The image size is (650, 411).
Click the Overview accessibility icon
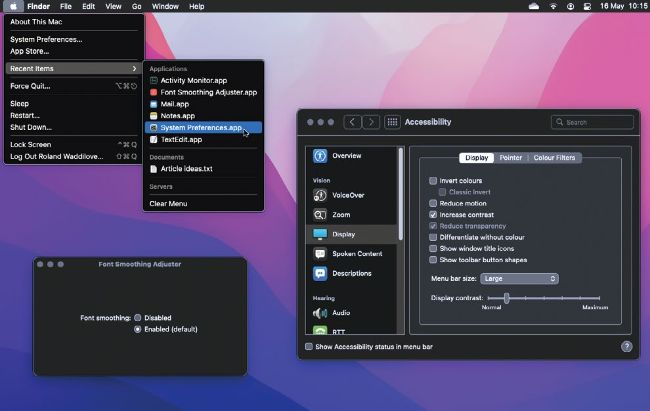320,156
